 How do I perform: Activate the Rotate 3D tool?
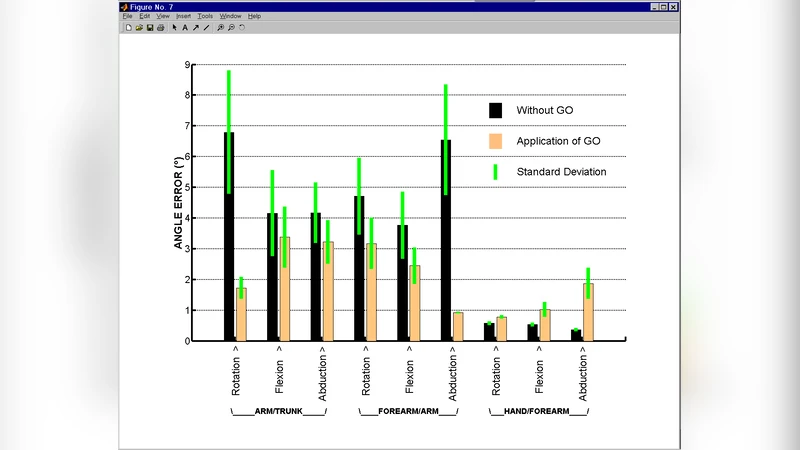pyautogui.click(x=242, y=28)
